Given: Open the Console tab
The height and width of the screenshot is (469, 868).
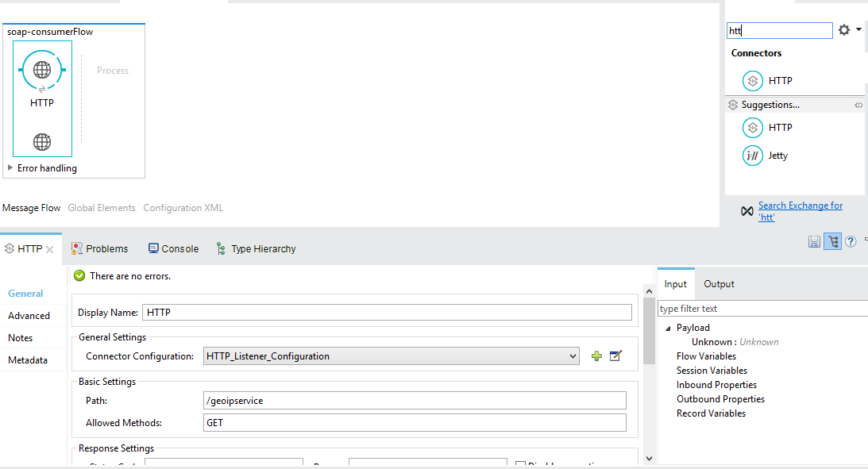Looking at the screenshot, I should (x=173, y=249).
